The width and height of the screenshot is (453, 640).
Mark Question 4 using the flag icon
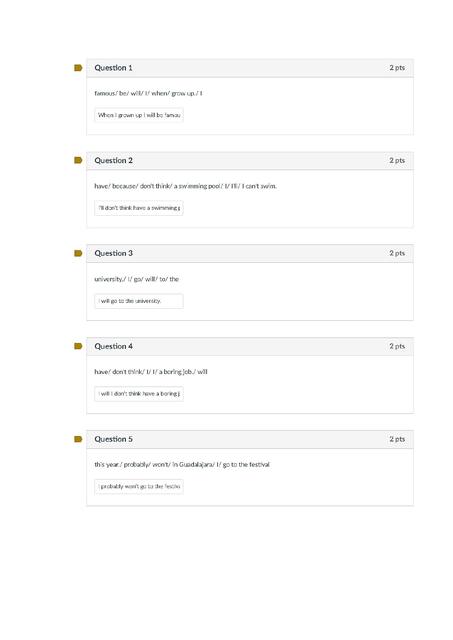(78, 346)
